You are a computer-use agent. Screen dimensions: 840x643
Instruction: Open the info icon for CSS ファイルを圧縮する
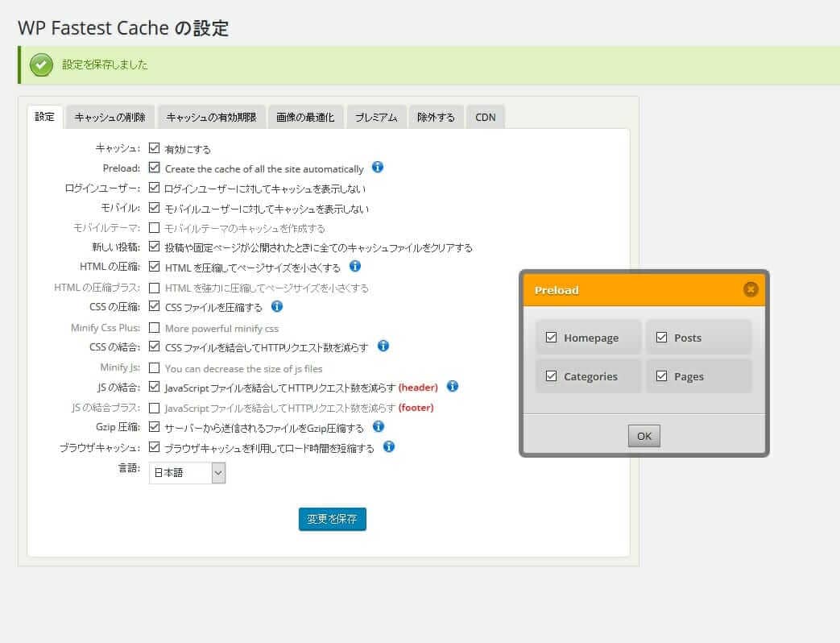pos(277,306)
